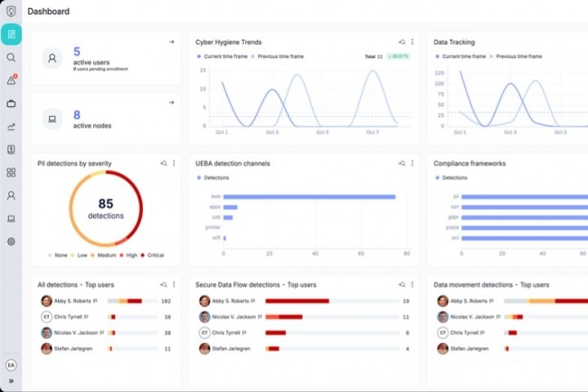Open the apps grid item in sidebar

click(x=11, y=172)
